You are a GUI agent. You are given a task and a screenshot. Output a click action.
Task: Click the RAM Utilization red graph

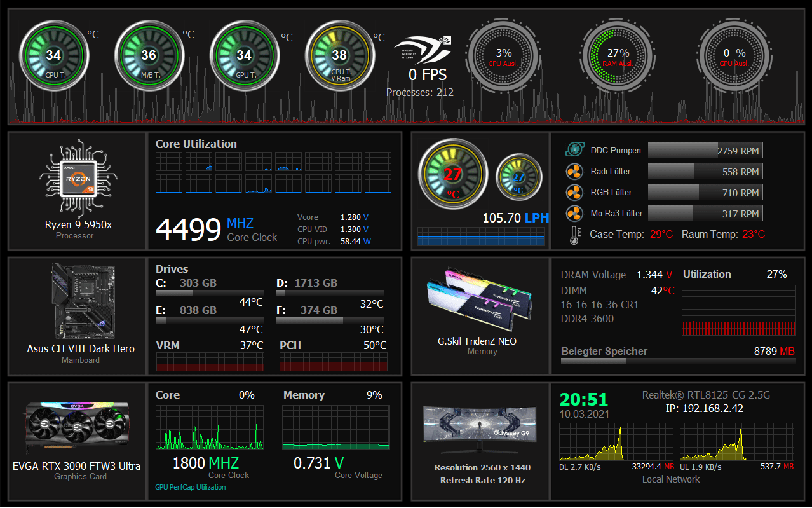(x=739, y=310)
